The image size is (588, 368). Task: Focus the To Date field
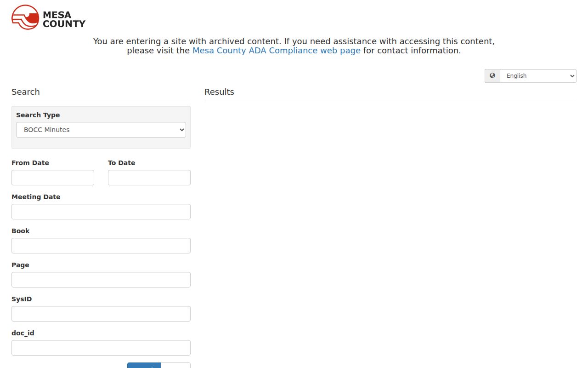point(149,178)
